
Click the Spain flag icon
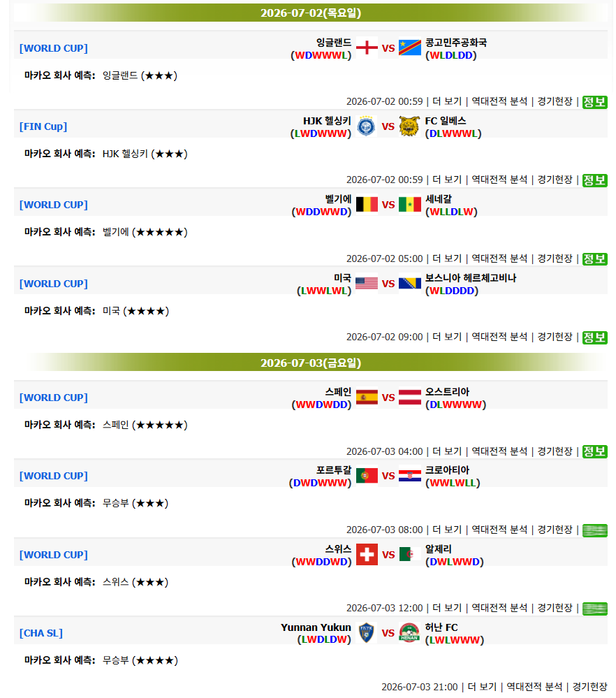[367, 397]
